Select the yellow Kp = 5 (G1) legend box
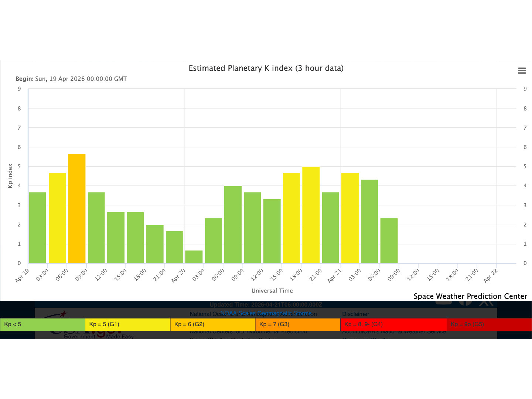 click(x=127, y=324)
